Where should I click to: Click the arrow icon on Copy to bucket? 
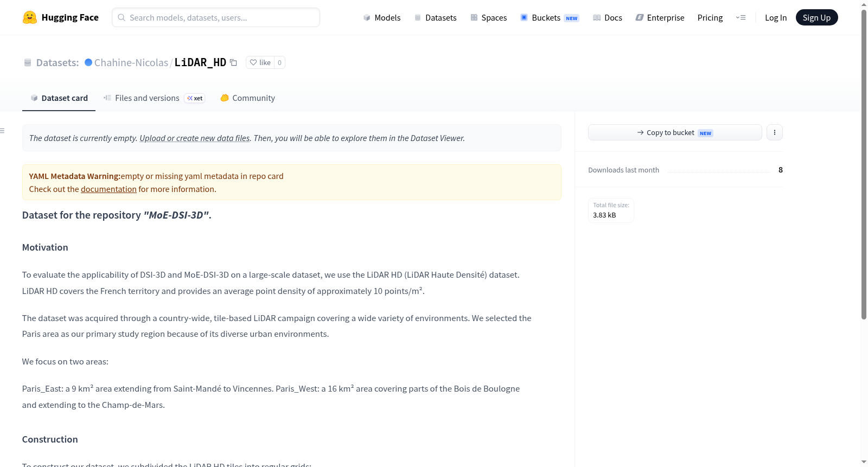tap(641, 132)
